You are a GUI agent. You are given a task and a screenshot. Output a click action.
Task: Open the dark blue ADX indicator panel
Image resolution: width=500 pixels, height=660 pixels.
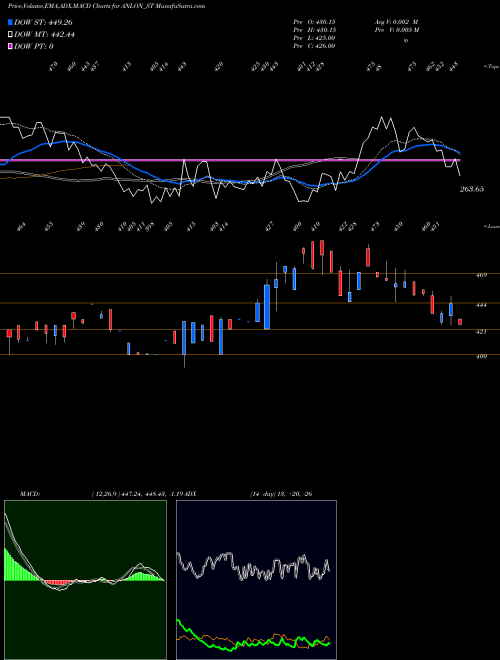tap(256, 579)
